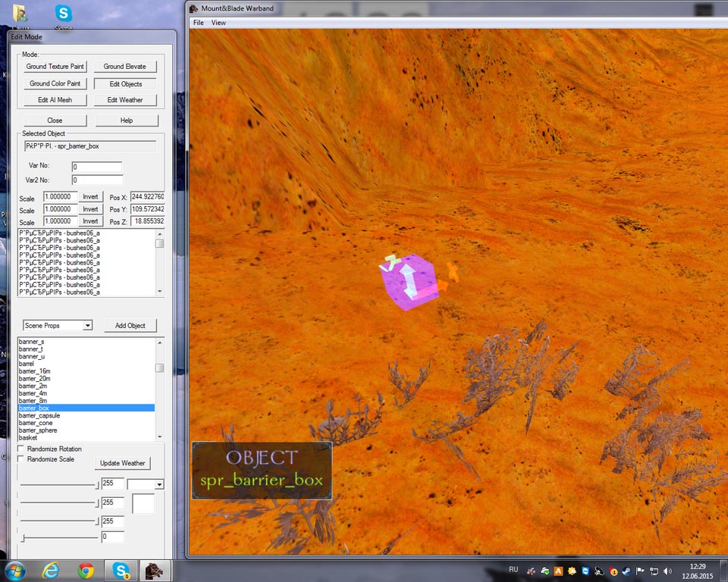Click the volume speaker tray icon
The width and height of the screenshot is (728, 582).
(667, 571)
